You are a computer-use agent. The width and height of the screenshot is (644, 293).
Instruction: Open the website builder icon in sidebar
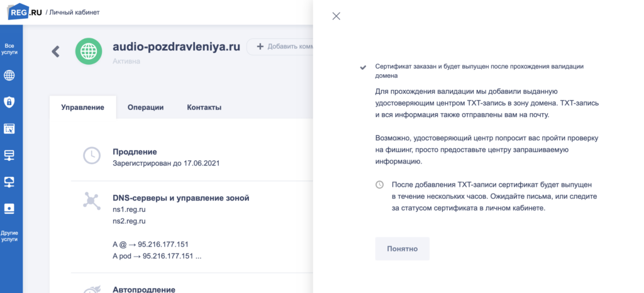(9, 129)
